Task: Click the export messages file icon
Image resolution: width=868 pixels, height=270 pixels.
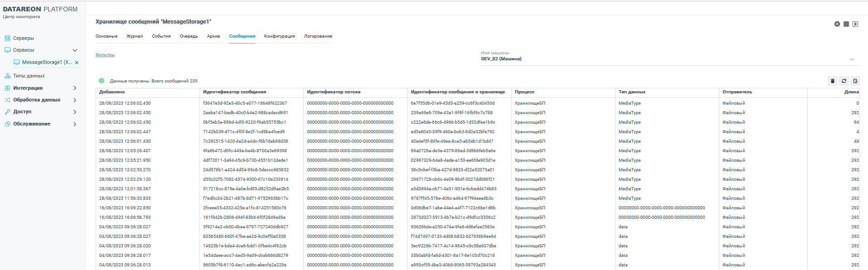Action: point(855,81)
